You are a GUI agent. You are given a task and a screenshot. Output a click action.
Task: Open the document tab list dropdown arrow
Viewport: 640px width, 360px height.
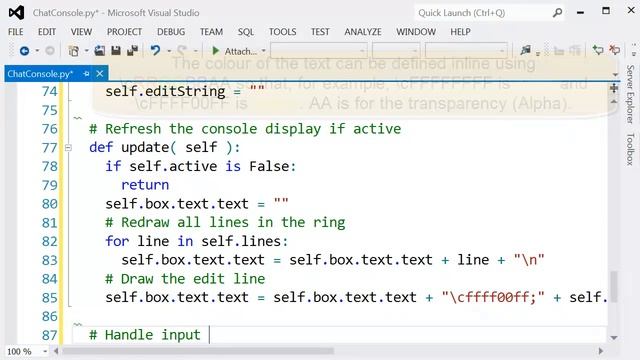[615, 75]
